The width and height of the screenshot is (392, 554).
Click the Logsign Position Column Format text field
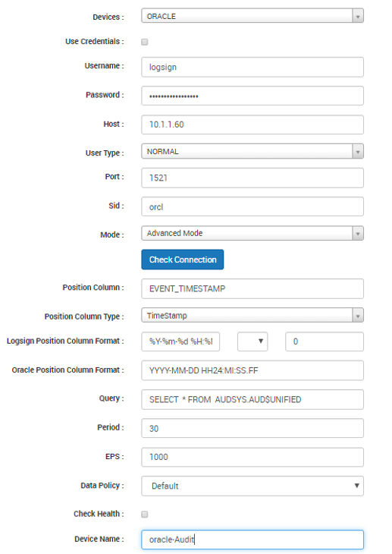click(x=180, y=342)
